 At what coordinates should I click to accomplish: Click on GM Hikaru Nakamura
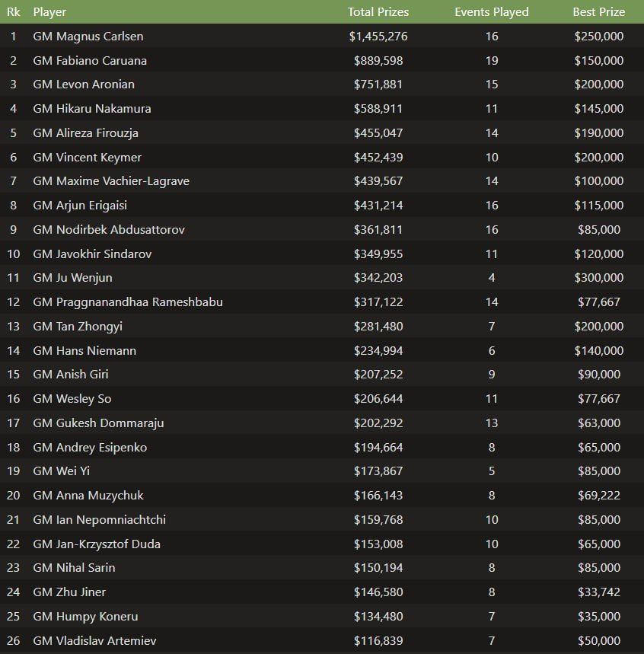coord(92,109)
